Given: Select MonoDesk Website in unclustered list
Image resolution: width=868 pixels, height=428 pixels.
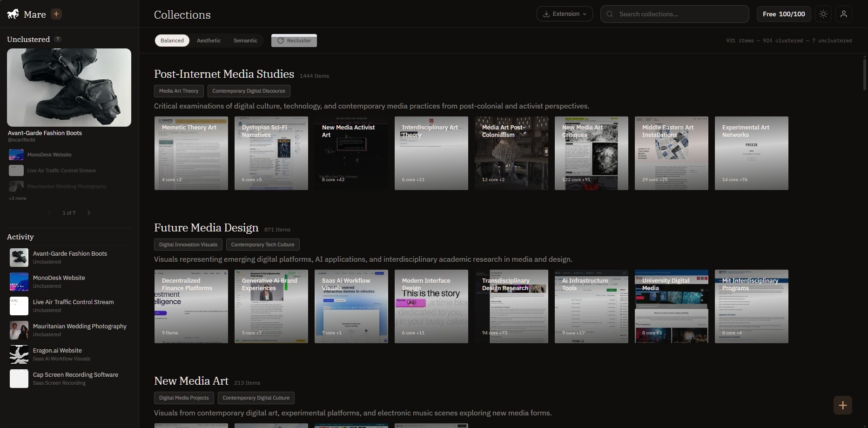Looking at the screenshot, I should point(69,155).
